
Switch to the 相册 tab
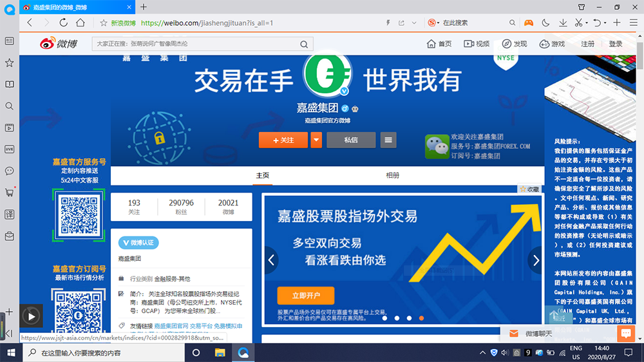click(392, 175)
